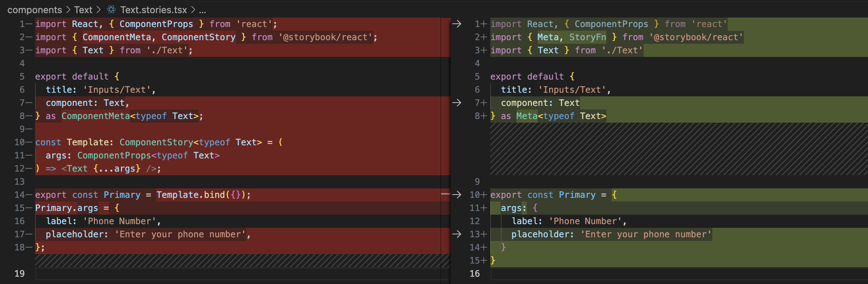Click breadcrumb chevron after Text folder
Image resolution: width=868 pixels, height=284 pixels.
99,10
